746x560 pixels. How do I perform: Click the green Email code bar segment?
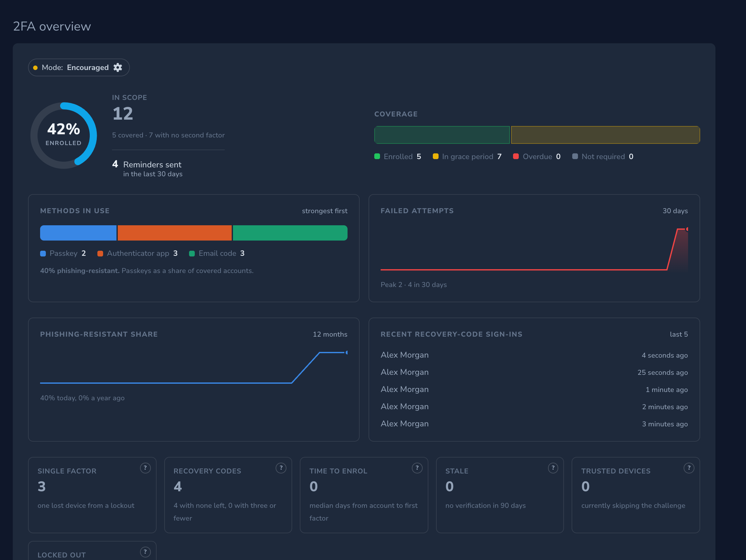pyautogui.click(x=290, y=233)
